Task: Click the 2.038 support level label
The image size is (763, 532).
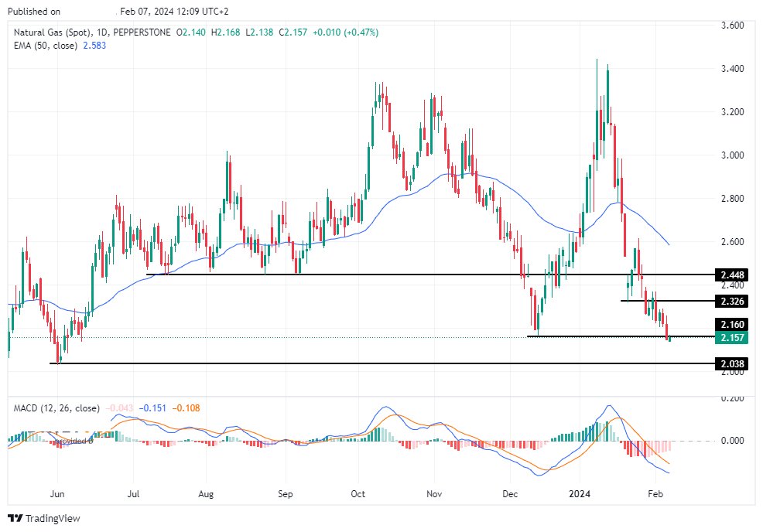Action: click(x=730, y=363)
